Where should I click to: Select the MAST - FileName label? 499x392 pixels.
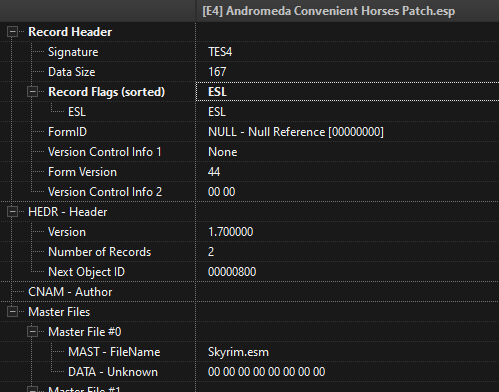click(x=114, y=352)
